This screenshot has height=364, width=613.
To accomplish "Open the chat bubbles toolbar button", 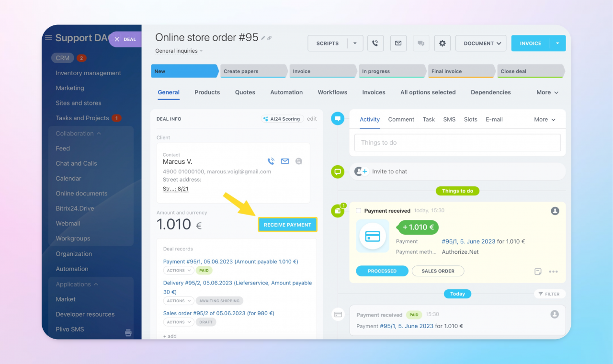I will tap(421, 43).
